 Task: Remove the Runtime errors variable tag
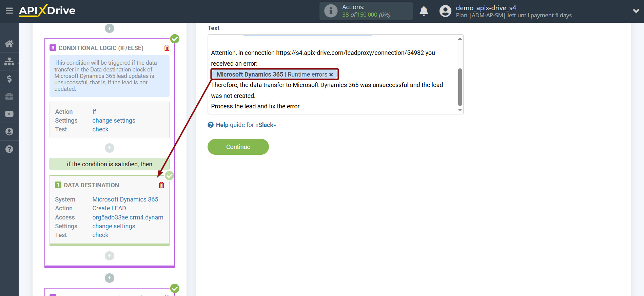pos(331,75)
